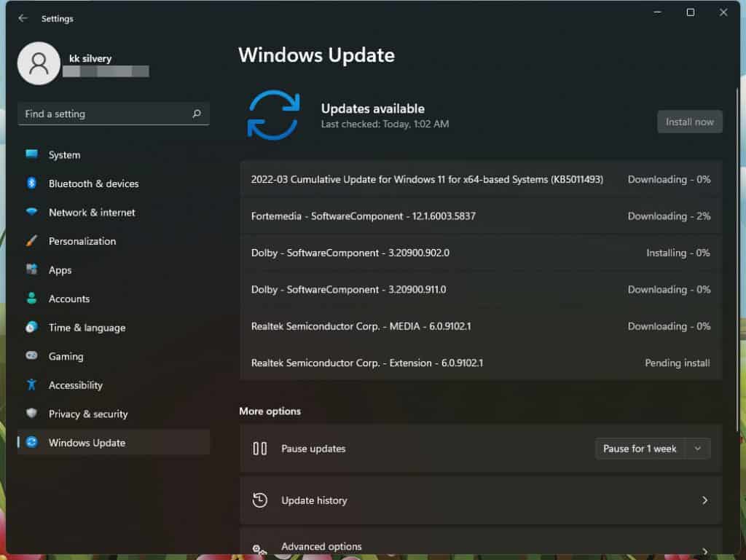Click the Gaming controller icon

coord(32,355)
